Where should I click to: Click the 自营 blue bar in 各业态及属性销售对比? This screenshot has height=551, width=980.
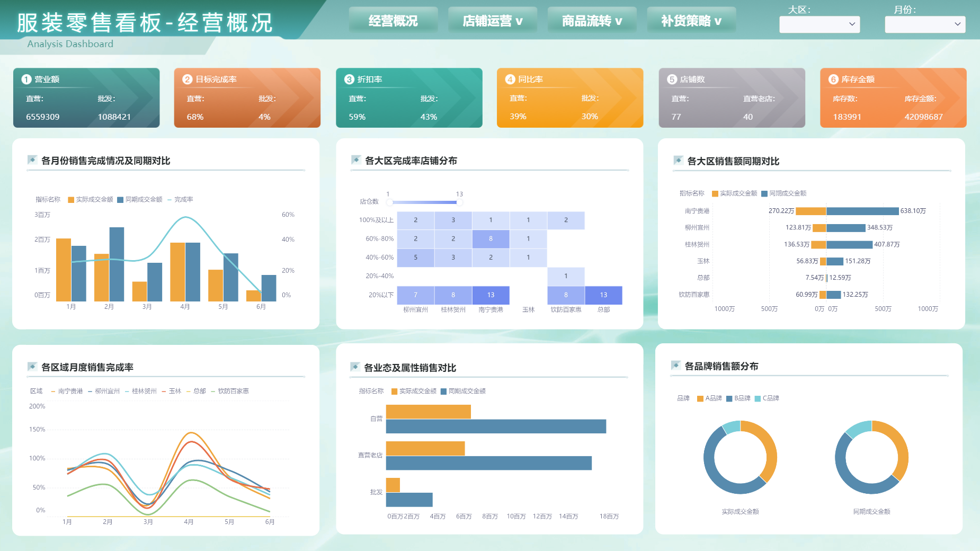click(496, 426)
